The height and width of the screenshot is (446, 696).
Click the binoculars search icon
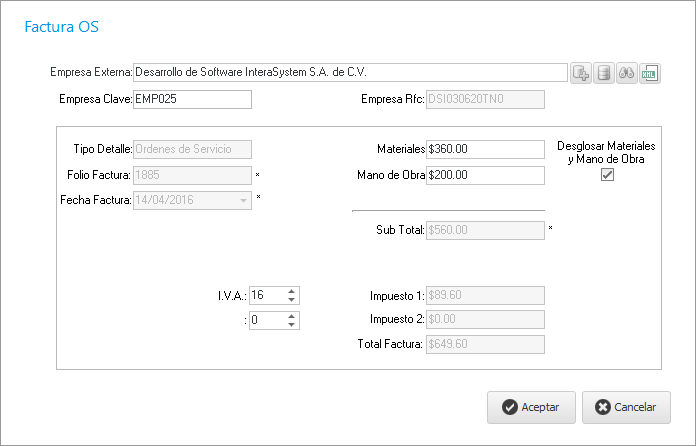click(627, 73)
